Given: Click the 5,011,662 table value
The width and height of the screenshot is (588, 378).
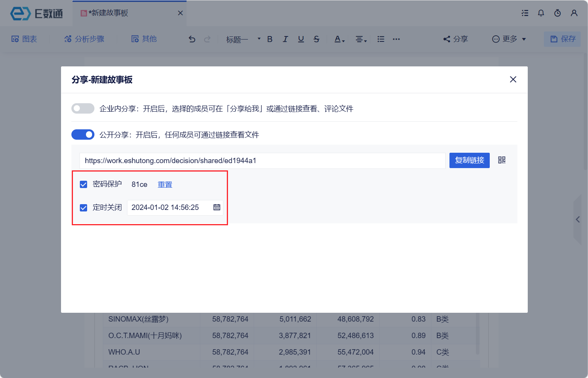Looking at the screenshot, I should click(x=295, y=319).
